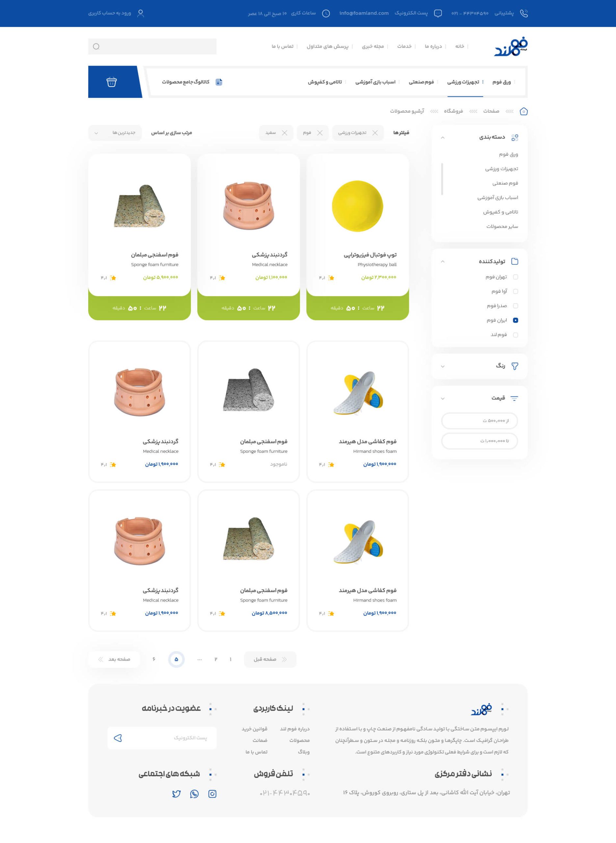This screenshot has width=616, height=843.
Task: Open the shopping cart basket icon
Action: (112, 82)
